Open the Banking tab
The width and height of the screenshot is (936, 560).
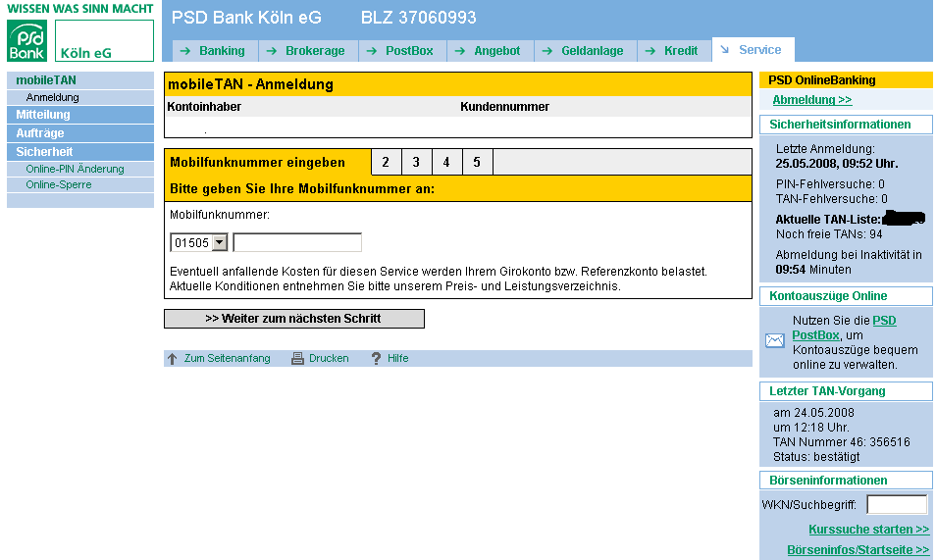[216, 51]
